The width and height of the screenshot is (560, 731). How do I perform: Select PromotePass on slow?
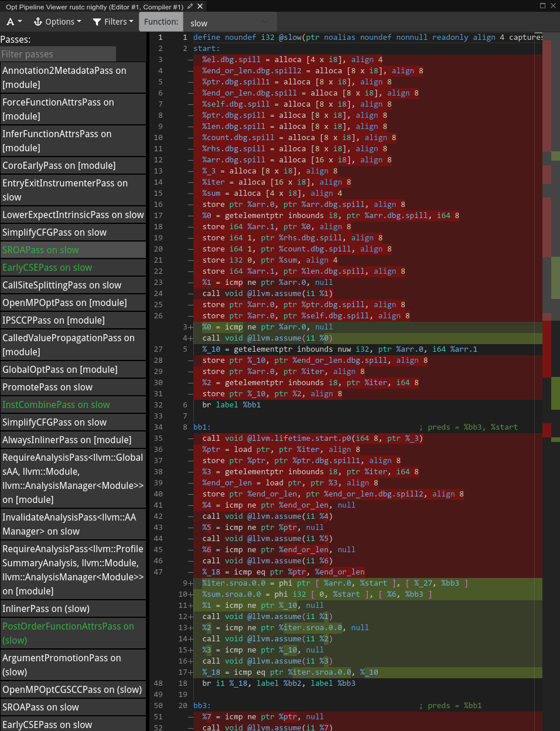click(x=73, y=387)
